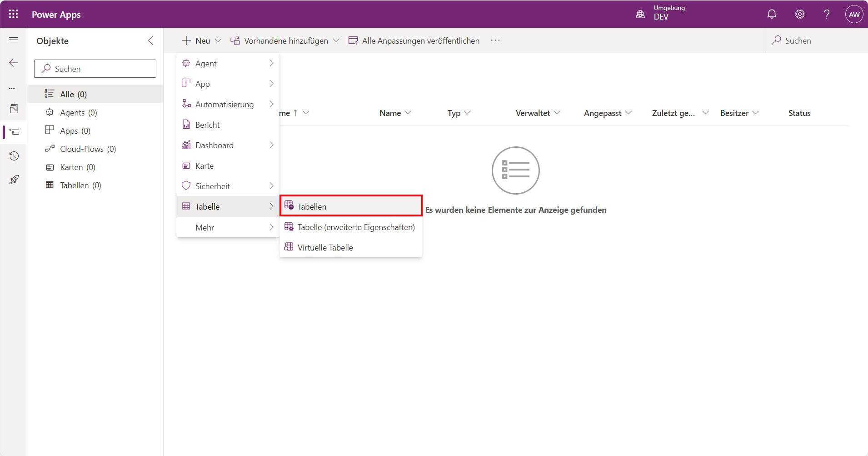Open Mehr submenu

(228, 227)
